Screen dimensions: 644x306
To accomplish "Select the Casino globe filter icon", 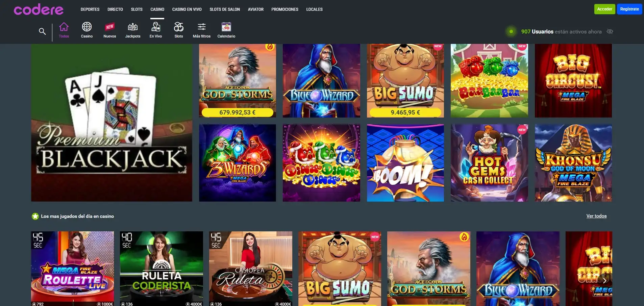I will coord(87,27).
